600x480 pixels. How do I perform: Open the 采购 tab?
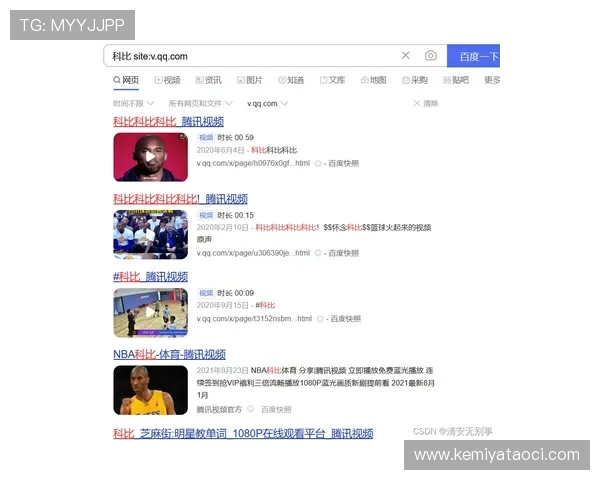click(414, 80)
